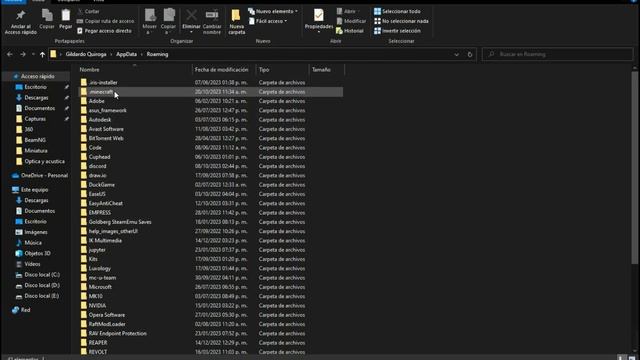This screenshot has height=360, width=640.
Task: Select the Adobe folder
Action: pyautogui.click(x=210, y=101)
